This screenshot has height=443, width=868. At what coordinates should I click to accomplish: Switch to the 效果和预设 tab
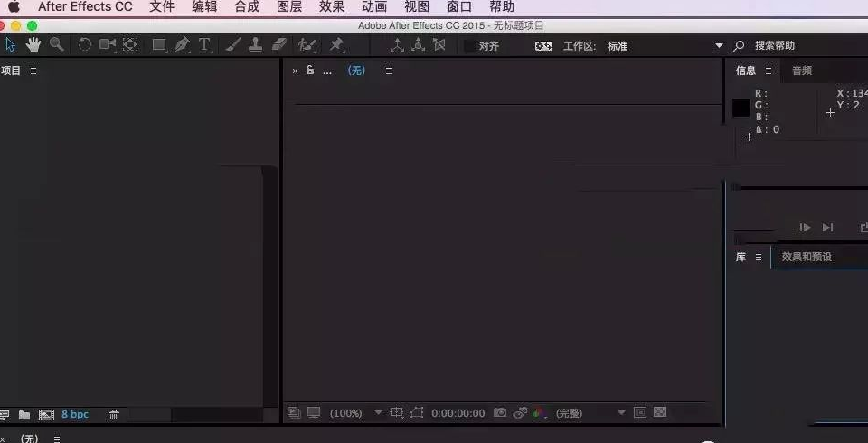(807, 257)
